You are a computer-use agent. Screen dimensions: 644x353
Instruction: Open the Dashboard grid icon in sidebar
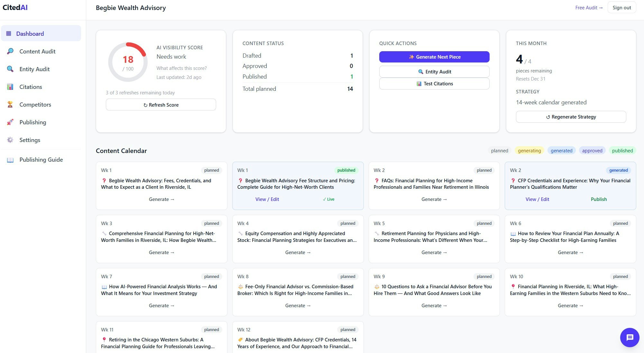[10, 33]
